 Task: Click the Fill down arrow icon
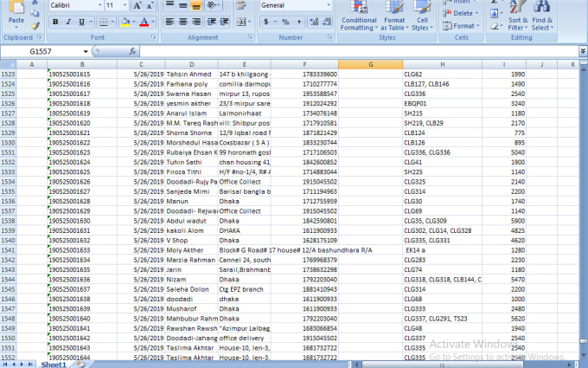495,14
